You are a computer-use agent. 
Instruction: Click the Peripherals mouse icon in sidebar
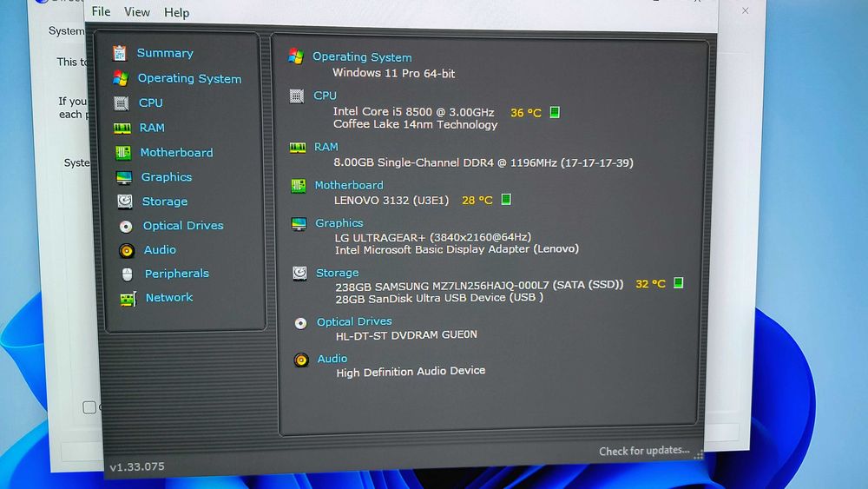click(127, 274)
